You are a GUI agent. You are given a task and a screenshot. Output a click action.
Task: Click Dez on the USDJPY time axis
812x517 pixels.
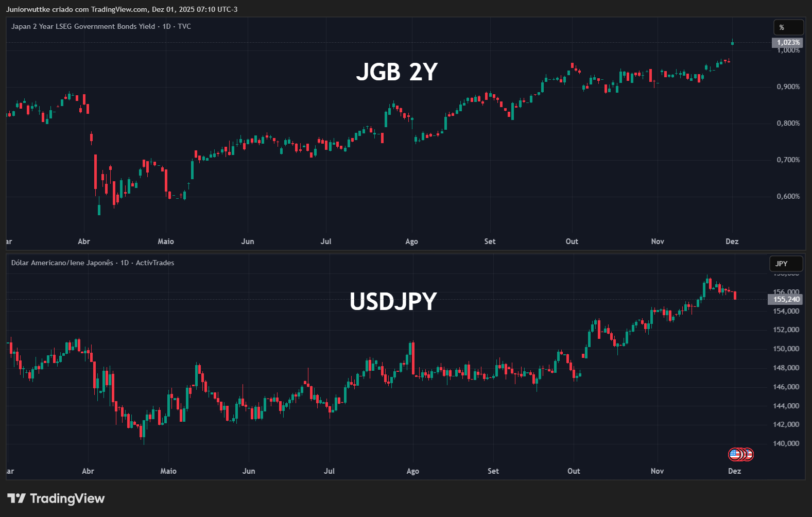(735, 471)
